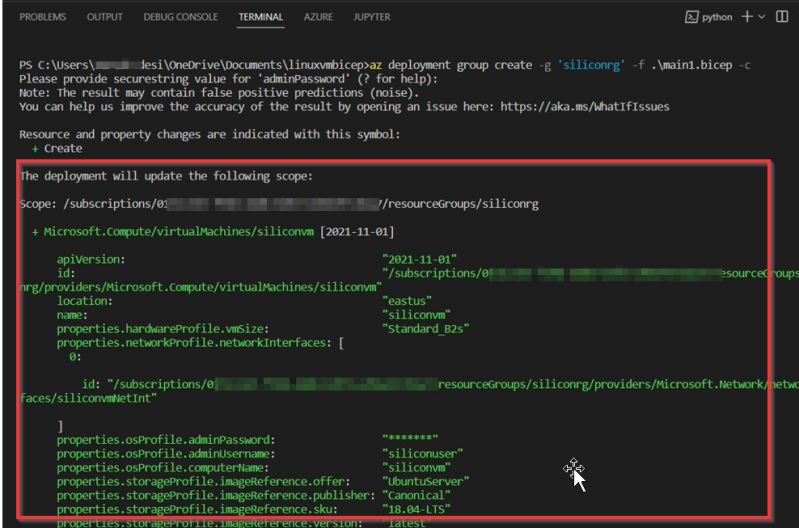Viewport: 799px width, 528px height.
Task: Open the launch profile dropdown chevron
Action: click(x=761, y=17)
